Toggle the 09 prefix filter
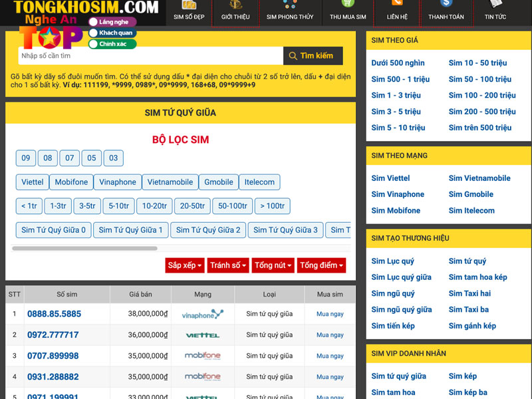 point(26,158)
